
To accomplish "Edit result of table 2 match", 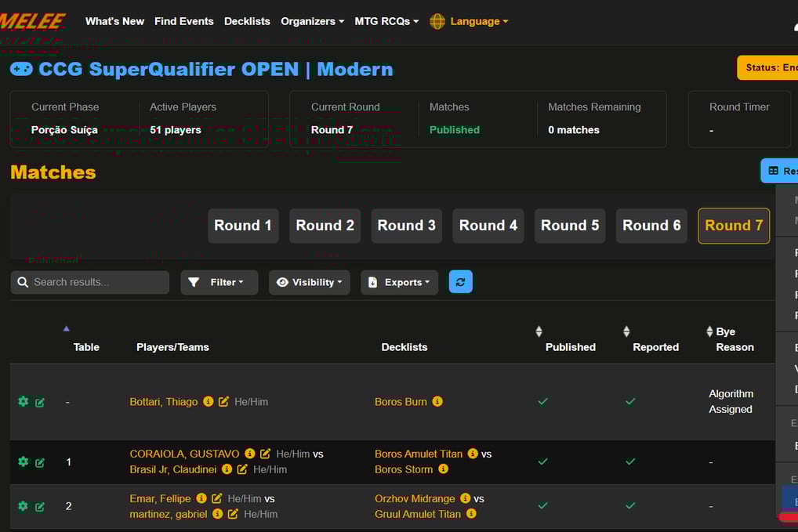I will click(40, 507).
